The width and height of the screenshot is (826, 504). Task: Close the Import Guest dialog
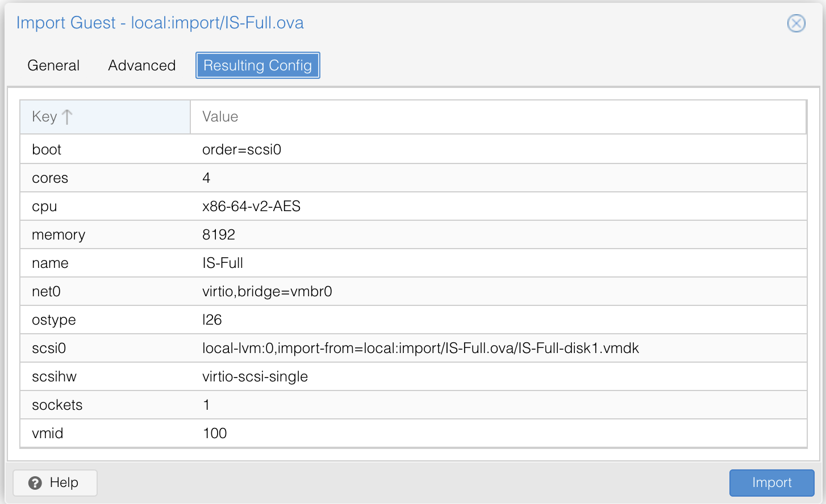[x=796, y=23]
